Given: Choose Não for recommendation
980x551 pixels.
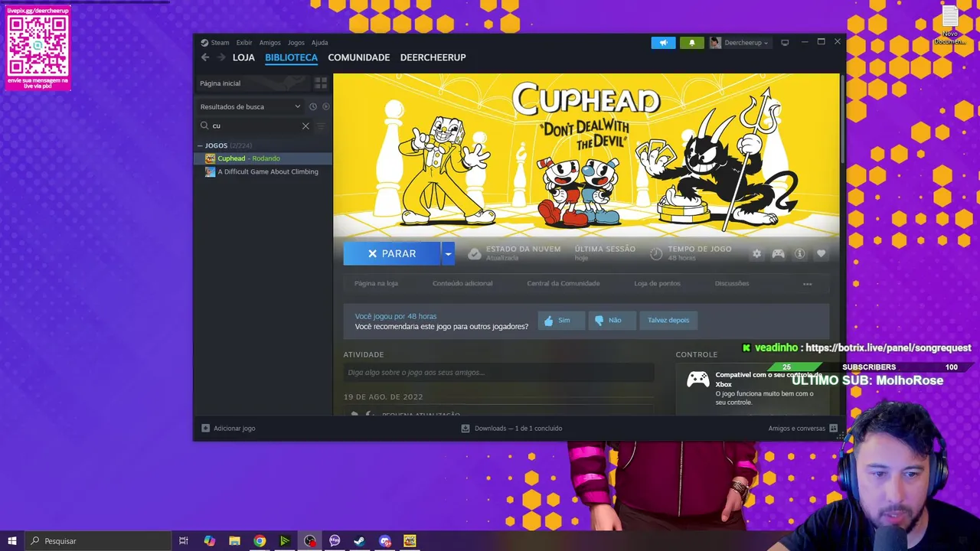Looking at the screenshot, I should 612,320.
